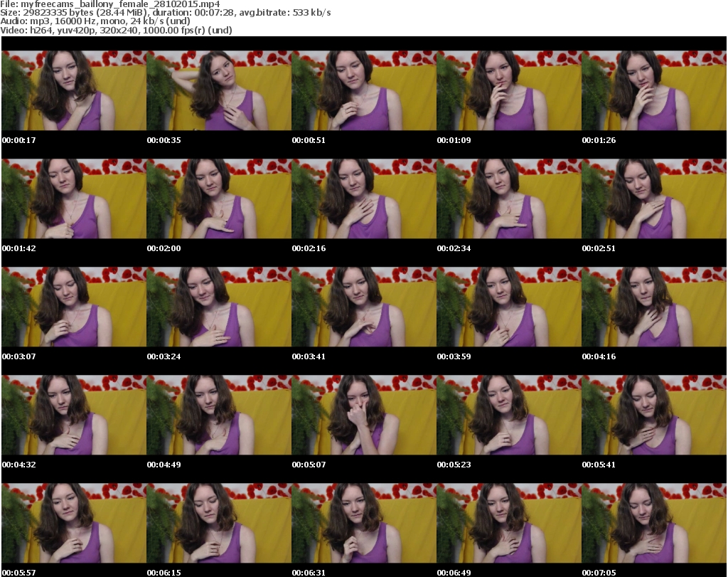Viewport: 728px width, 577px height.
Task: Select the thumbnail frame at 00:03:07
Action: (x=74, y=307)
